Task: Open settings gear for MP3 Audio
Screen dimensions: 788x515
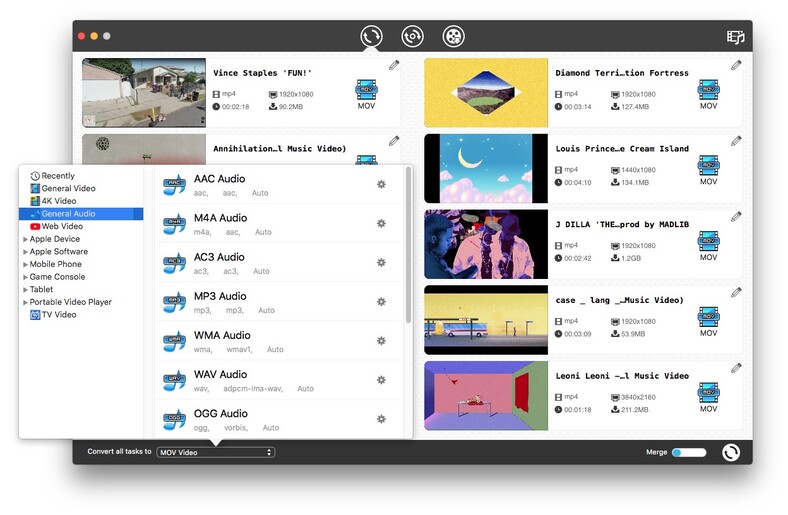Action: [381, 302]
